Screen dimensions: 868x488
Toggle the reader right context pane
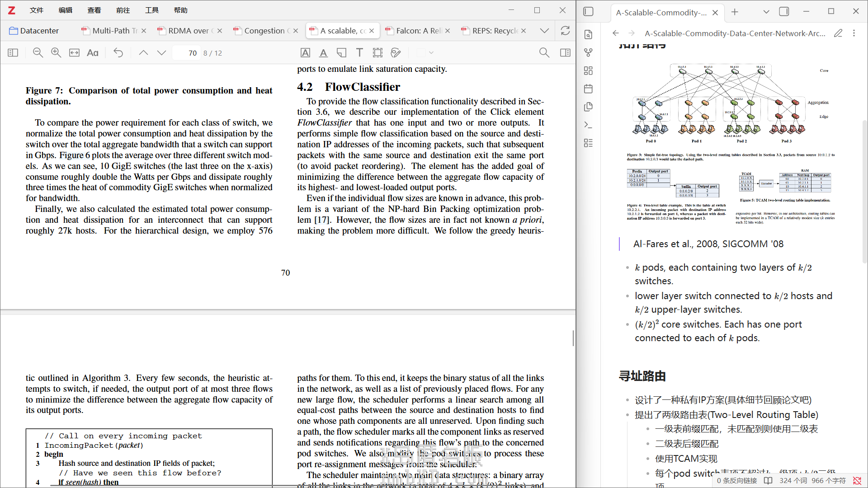[565, 53]
